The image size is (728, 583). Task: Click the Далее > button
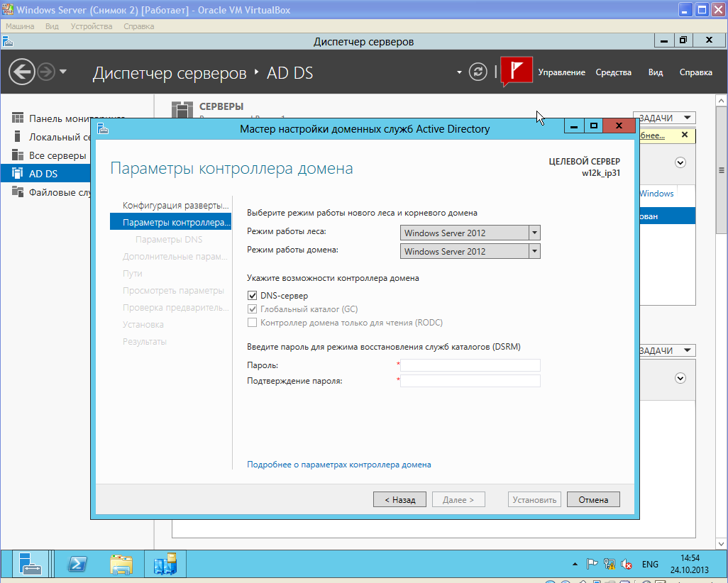458,499
